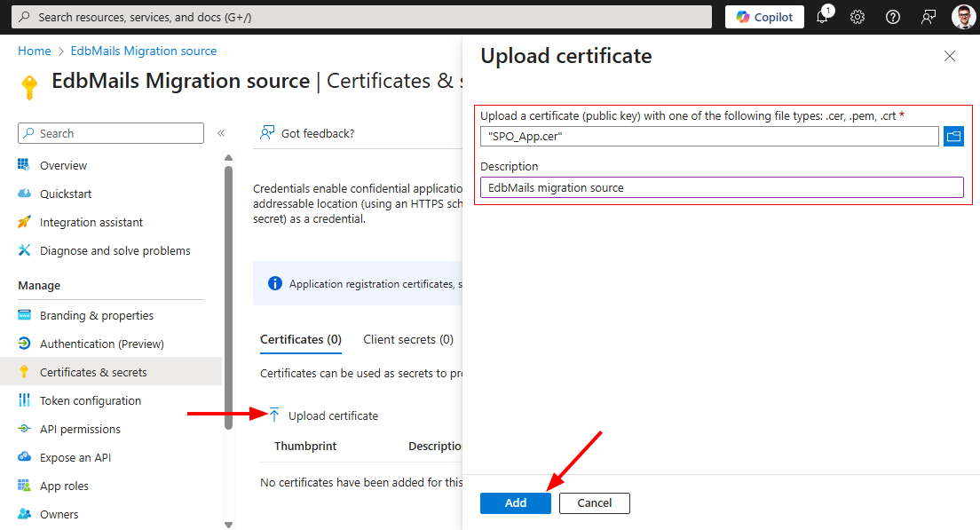This screenshot has width=980, height=530.
Task: Click the Copilot button in header
Action: click(x=764, y=17)
